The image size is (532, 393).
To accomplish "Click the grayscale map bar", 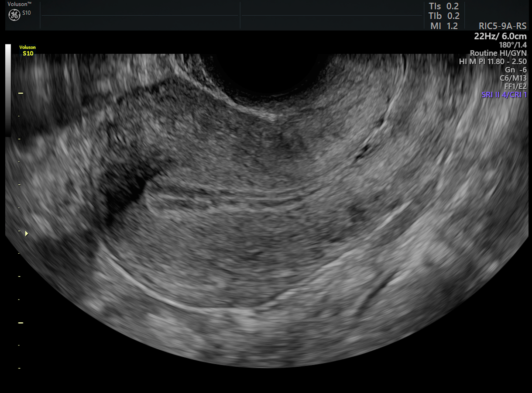I will click(8, 90).
